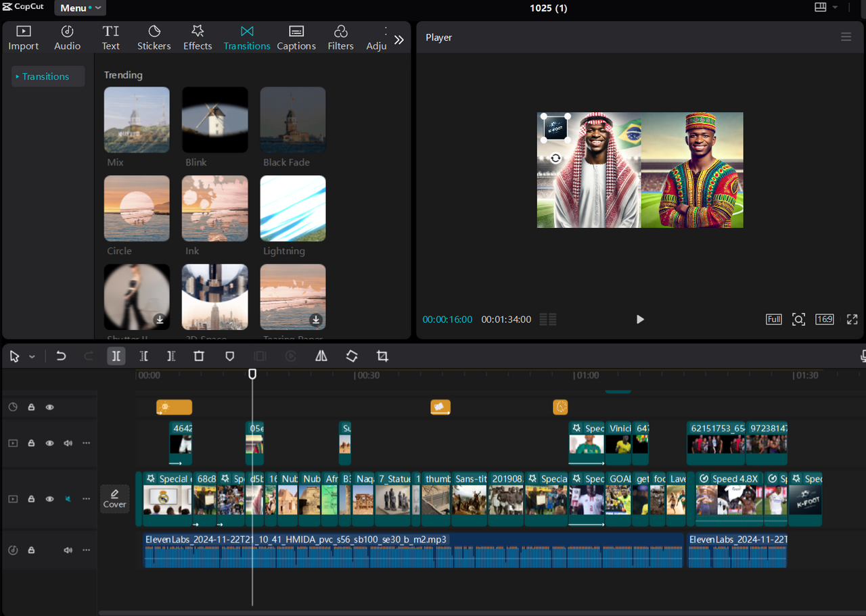Delete right of playhead
The width and height of the screenshot is (866, 616).
171,356
